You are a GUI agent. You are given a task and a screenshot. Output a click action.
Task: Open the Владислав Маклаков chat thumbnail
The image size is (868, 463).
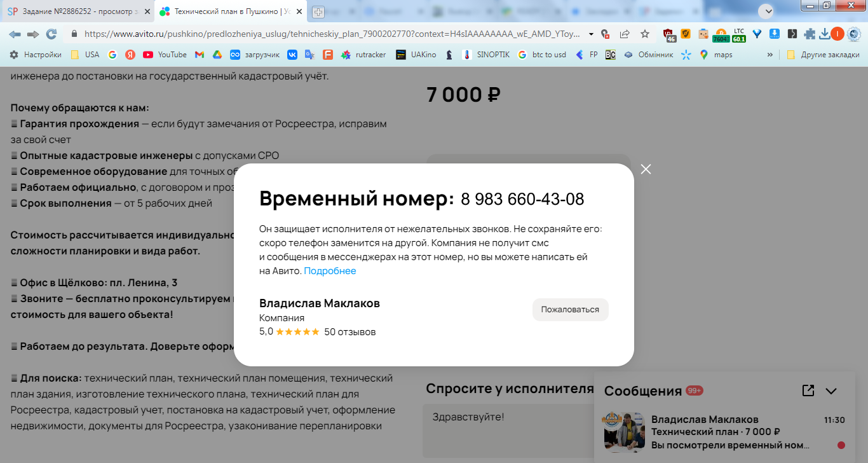tap(624, 432)
